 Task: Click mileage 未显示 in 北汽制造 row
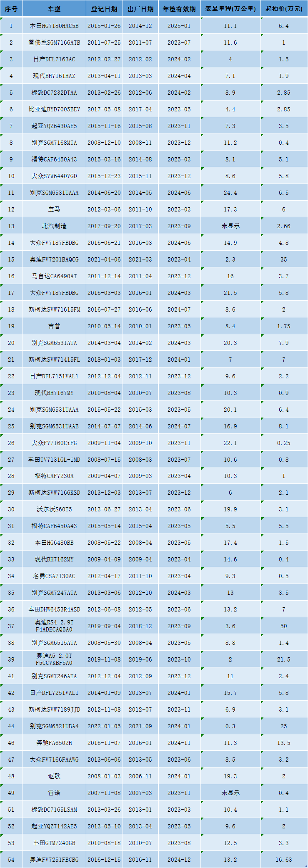pos(230,226)
